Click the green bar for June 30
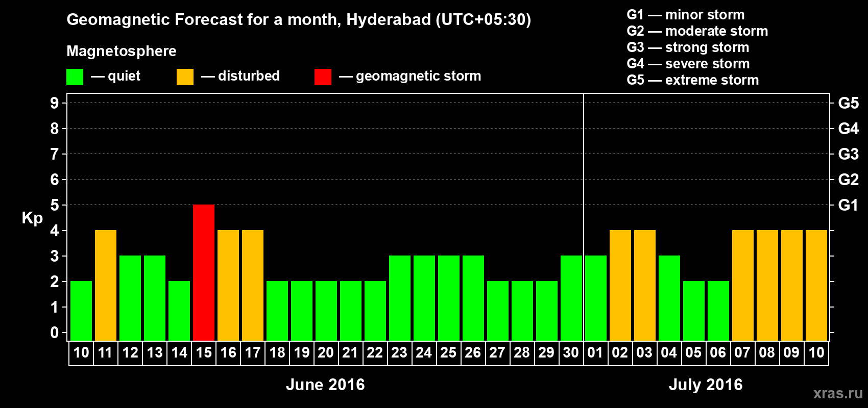The height and width of the screenshot is (408, 868). coord(571,298)
